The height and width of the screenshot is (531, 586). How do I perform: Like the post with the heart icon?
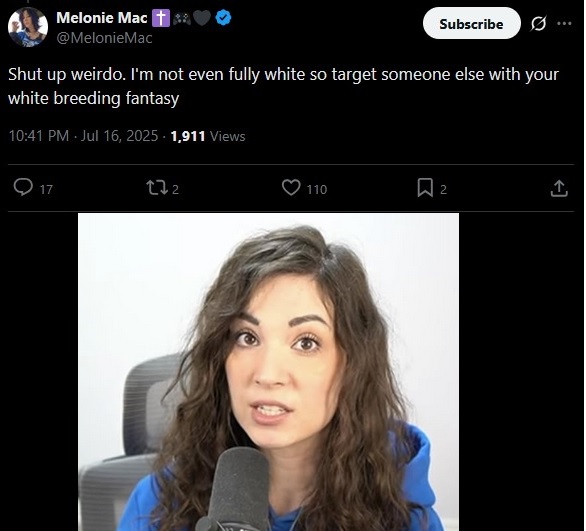point(291,188)
